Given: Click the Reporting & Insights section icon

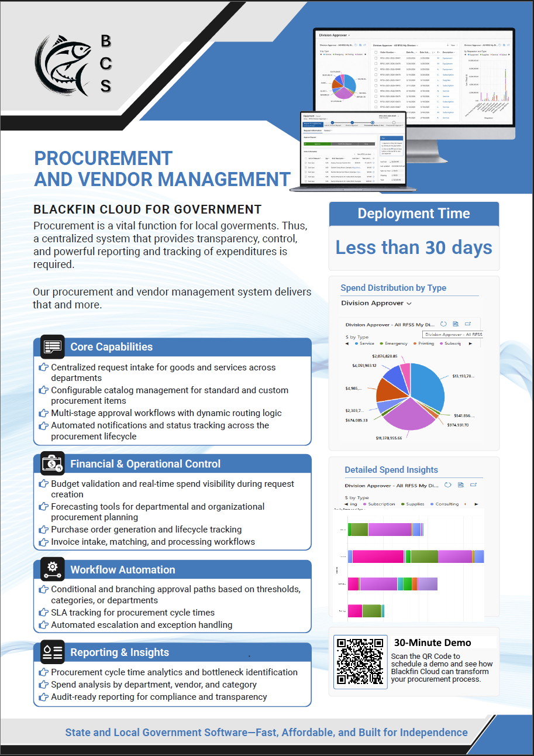Looking at the screenshot, I should pos(52,652).
